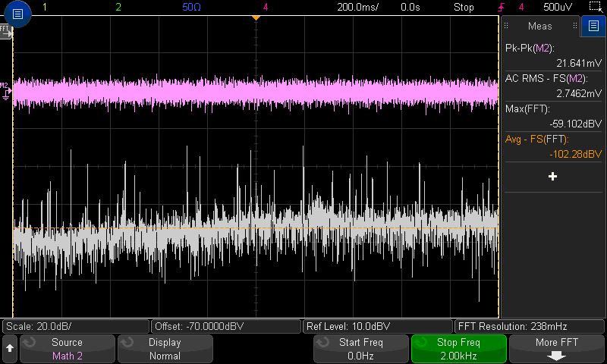Select channel 1 indicator
Image resolution: width=607 pixels, height=364 pixels.
(x=45, y=7)
